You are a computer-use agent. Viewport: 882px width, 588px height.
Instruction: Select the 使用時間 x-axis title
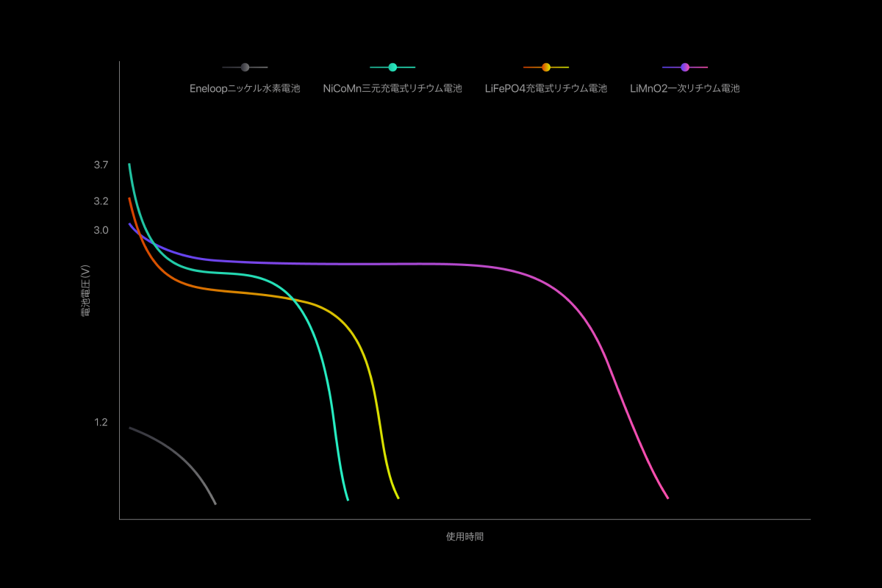(465, 537)
